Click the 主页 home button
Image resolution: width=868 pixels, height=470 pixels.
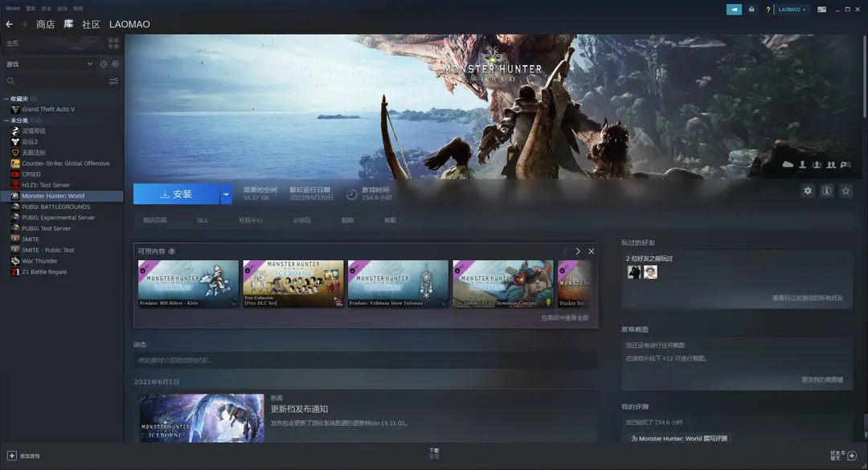12,43
